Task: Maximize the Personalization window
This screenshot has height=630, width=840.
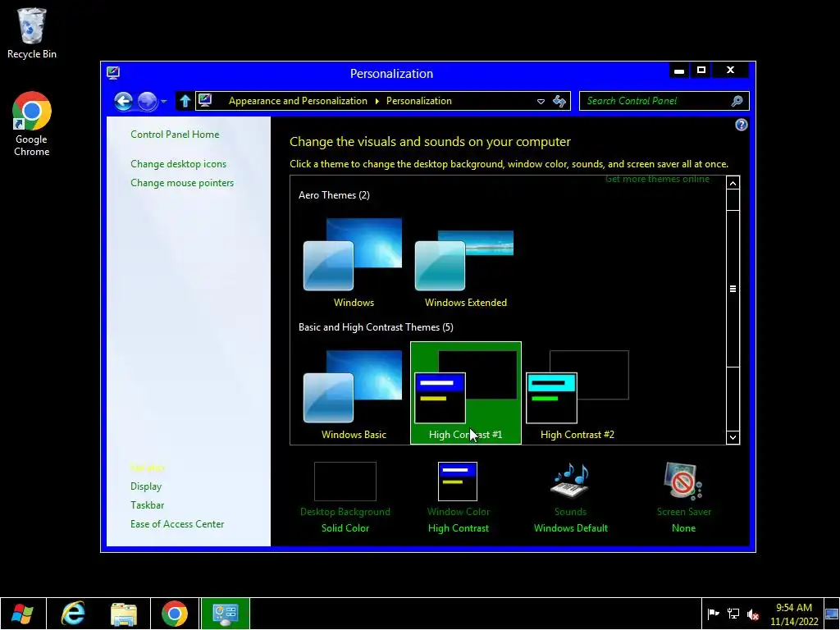Action: 701,71
